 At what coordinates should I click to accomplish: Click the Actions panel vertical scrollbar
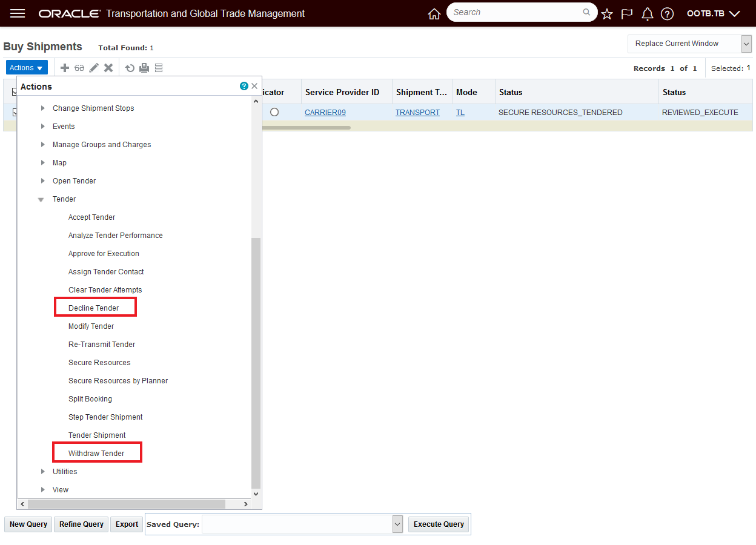256,362
